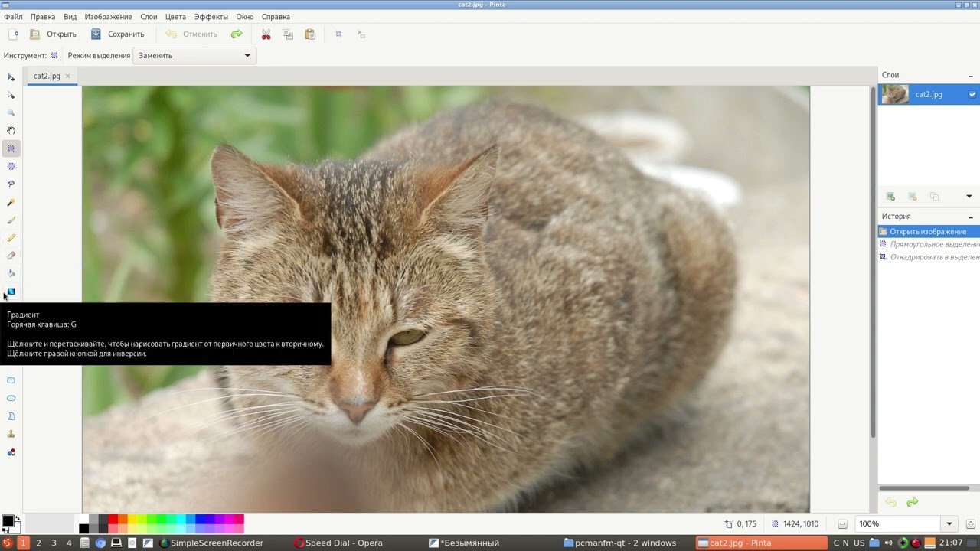This screenshot has width=980, height=551.
Task: Select 'Откадрировать в выделение' history entry
Action: (x=928, y=257)
